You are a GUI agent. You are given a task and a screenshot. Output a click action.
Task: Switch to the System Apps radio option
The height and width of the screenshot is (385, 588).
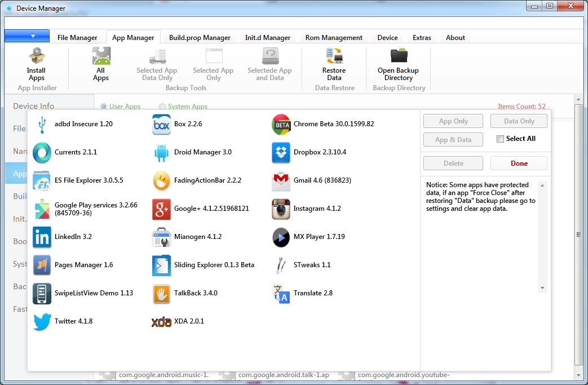pyautogui.click(x=162, y=107)
